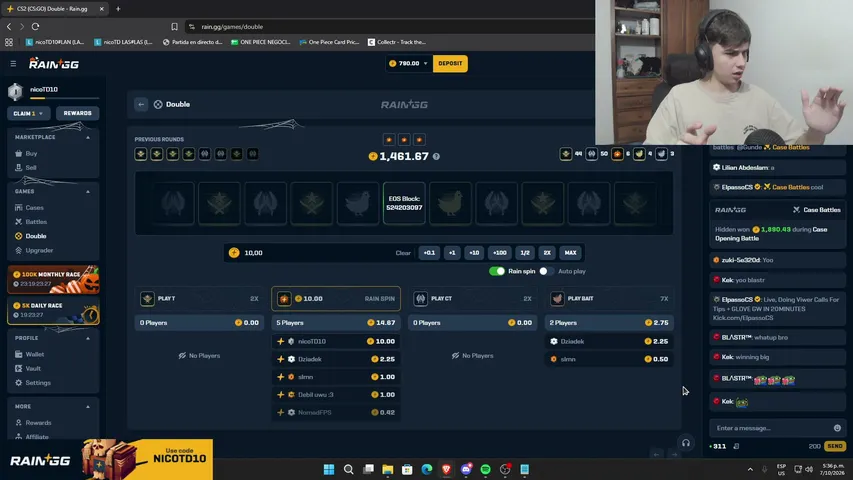Image resolution: width=853 pixels, height=480 pixels.
Task: Click the nicoTD10 profile avatar
Action: (15, 91)
